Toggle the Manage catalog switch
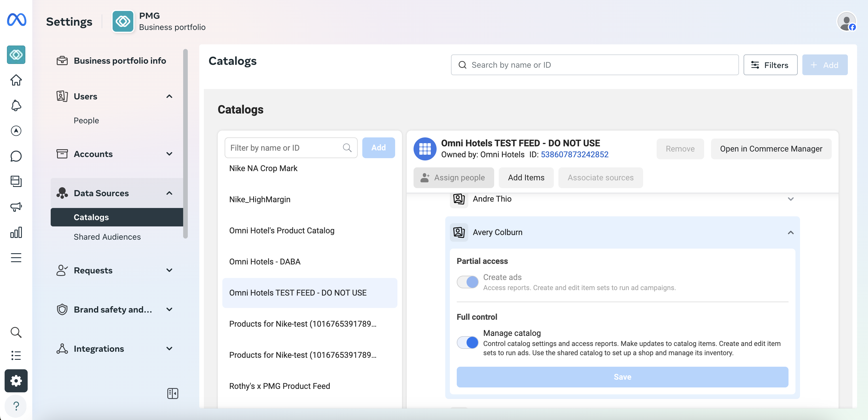Image resolution: width=868 pixels, height=420 pixels. [467, 343]
